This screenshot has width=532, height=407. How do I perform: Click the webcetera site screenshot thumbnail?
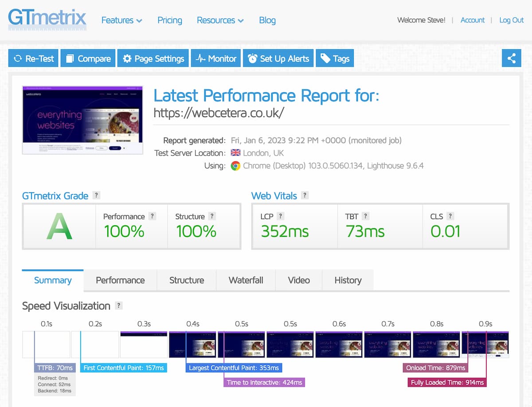[82, 120]
